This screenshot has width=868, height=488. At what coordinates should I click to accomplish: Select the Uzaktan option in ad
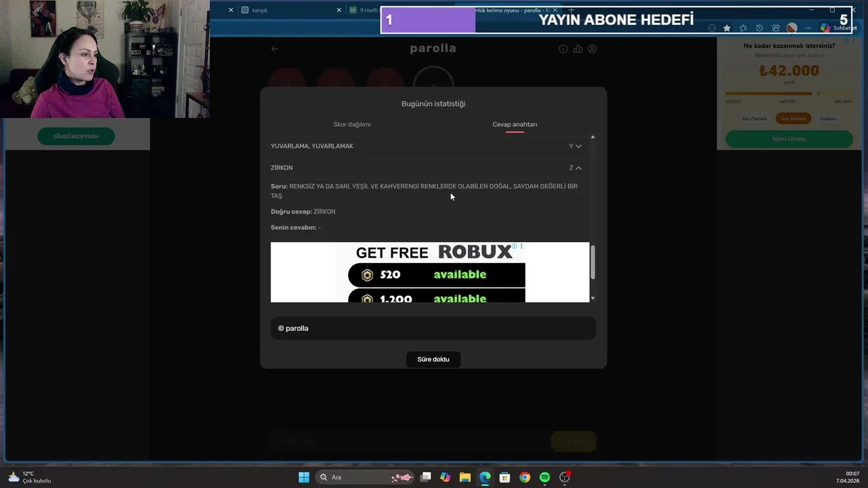[x=828, y=119]
